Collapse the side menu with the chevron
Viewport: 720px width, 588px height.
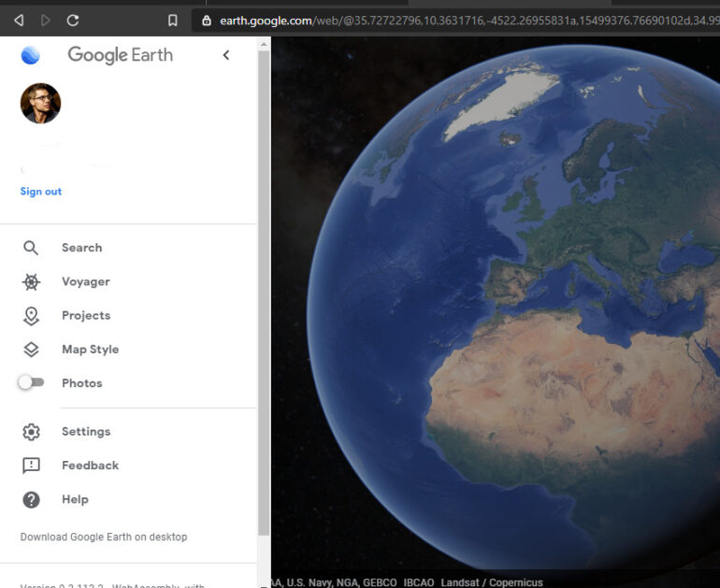pos(226,55)
